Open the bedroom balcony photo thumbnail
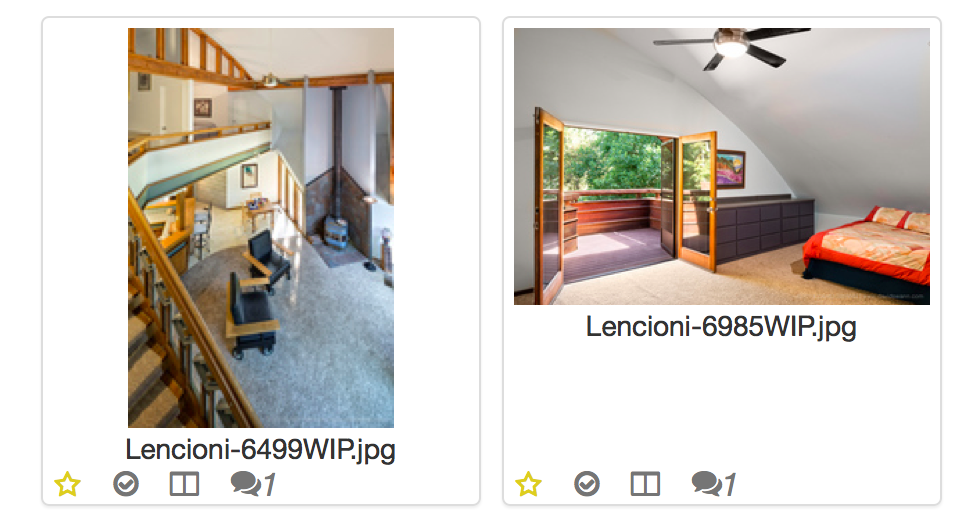This screenshot has height=512, width=967. (x=722, y=166)
